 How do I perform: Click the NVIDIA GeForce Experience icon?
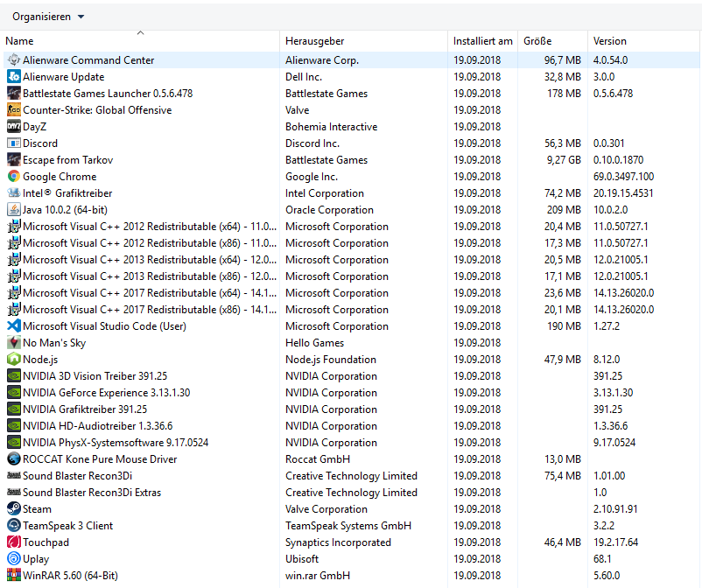point(14,393)
